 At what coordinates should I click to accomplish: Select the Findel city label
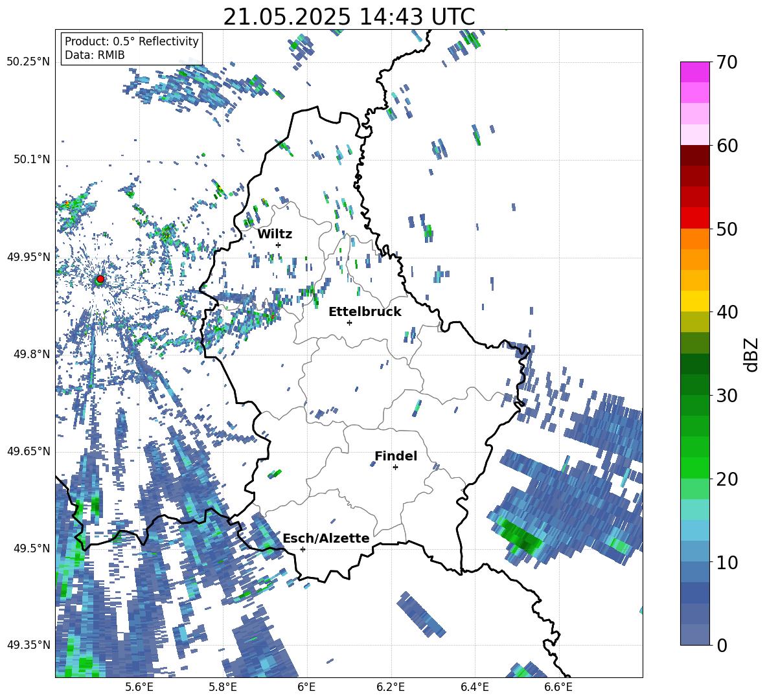point(396,456)
